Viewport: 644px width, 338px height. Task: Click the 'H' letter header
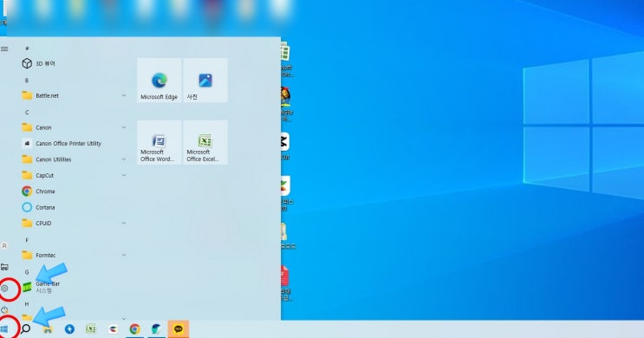(x=27, y=304)
